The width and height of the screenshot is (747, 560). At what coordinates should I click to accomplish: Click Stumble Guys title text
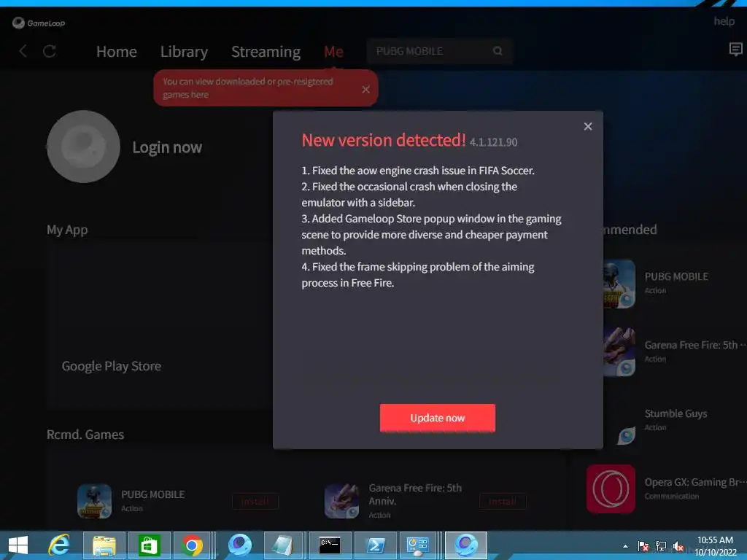tap(676, 414)
